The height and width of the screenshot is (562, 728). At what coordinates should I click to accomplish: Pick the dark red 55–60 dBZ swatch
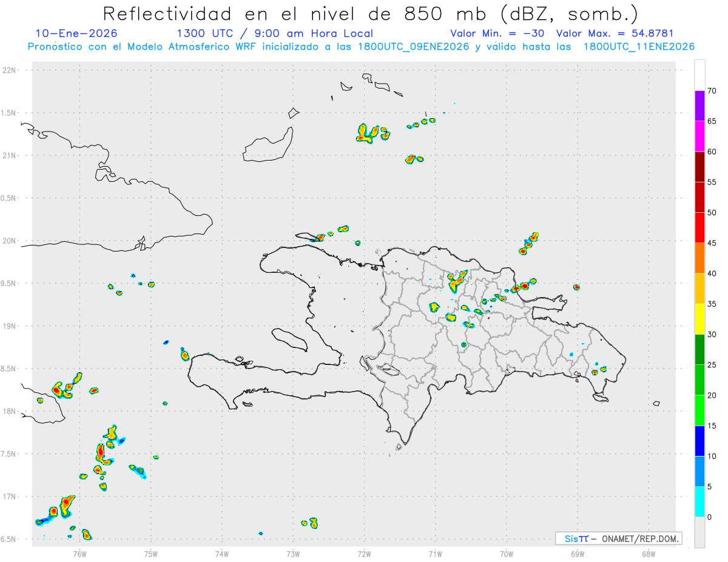(699, 167)
